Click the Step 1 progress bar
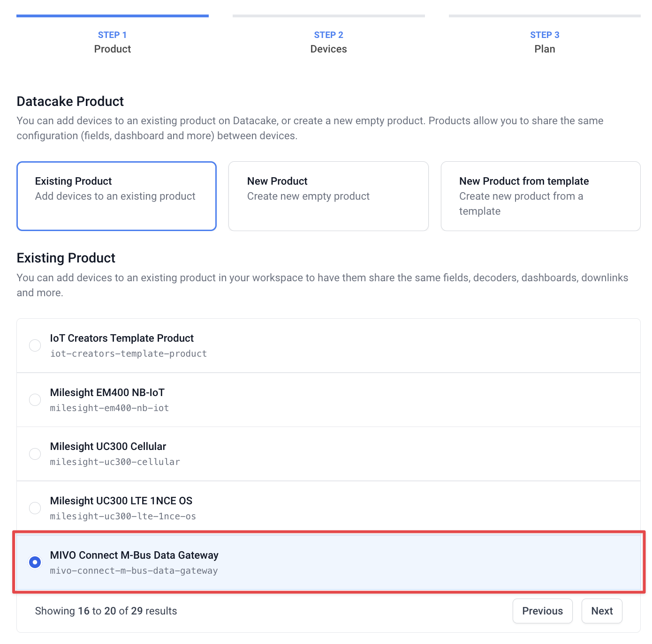 click(x=113, y=16)
